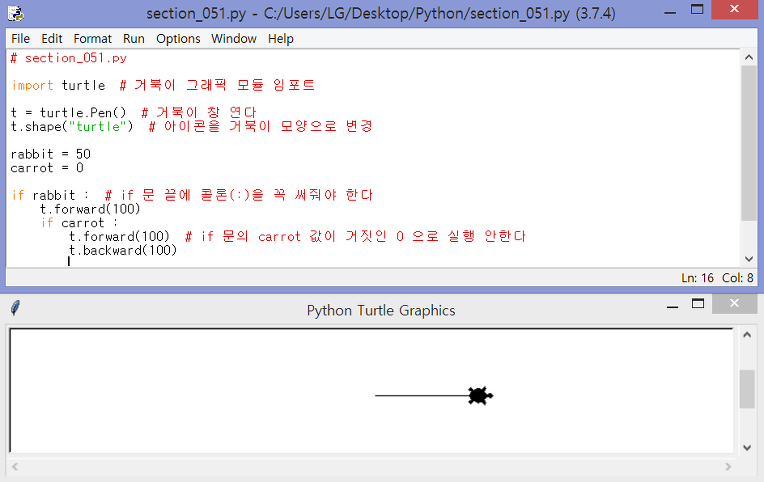The image size is (764, 482).
Task: Open the Help menu
Action: [x=281, y=39]
